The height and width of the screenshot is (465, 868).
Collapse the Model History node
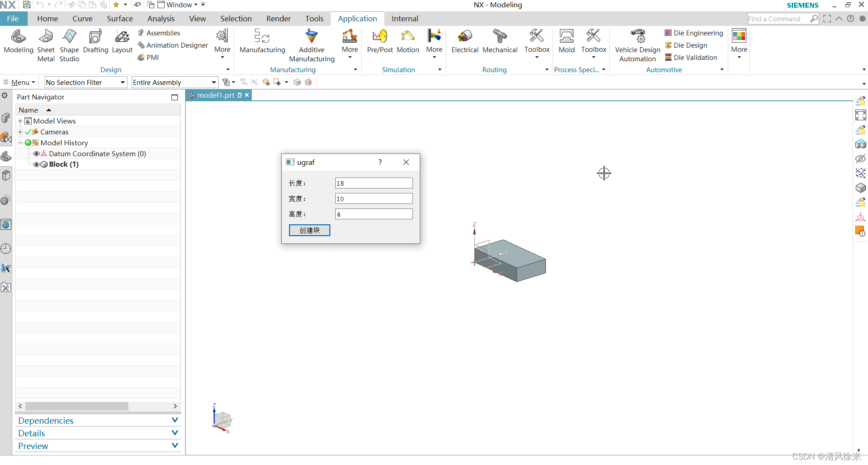click(x=20, y=143)
